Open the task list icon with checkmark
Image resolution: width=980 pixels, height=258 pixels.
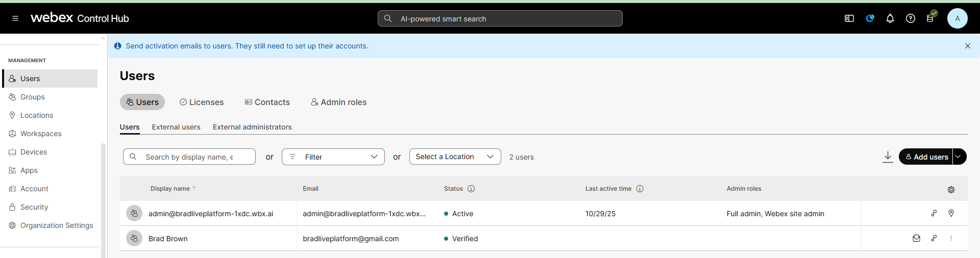coord(930,18)
